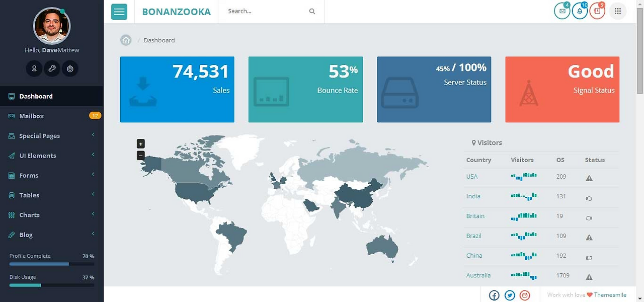644x302 pixels.
Task: Click the Dashboard breadcrumb text
Action: point(159,40)
